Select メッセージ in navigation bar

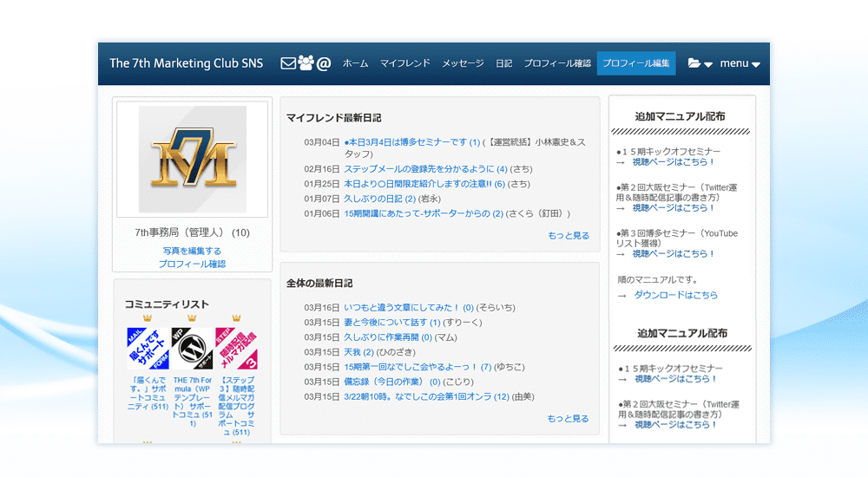click(x=463, y=63)
